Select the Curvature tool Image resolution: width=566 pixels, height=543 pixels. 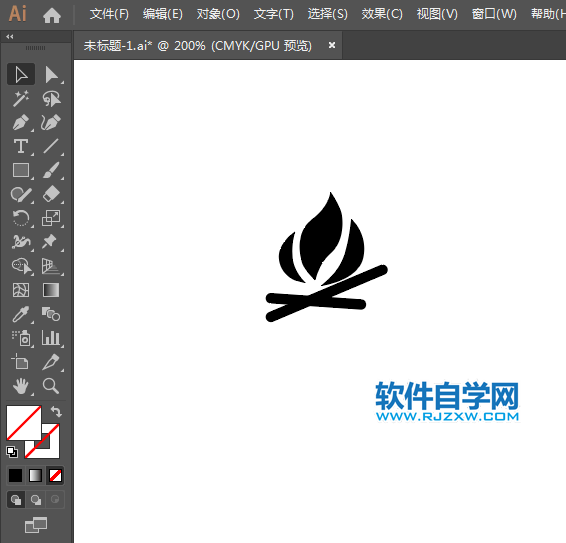51,123
